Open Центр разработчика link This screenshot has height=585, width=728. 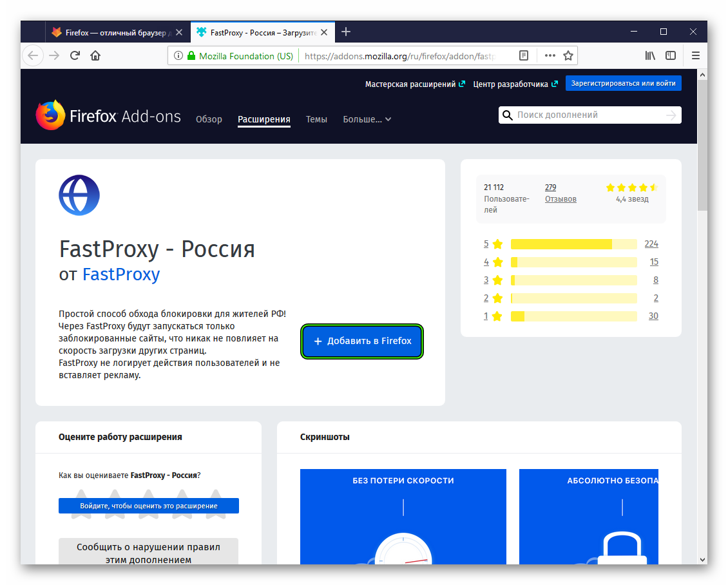pyautogui.click(x=515, y=84)
